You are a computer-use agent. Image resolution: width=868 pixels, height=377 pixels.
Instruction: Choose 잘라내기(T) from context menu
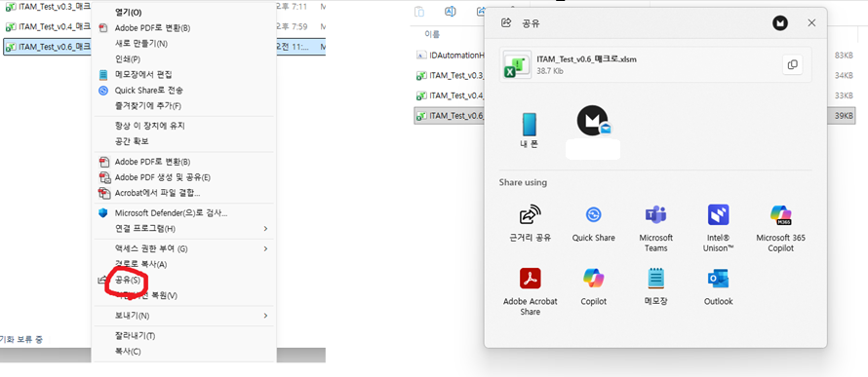[135, 335]
